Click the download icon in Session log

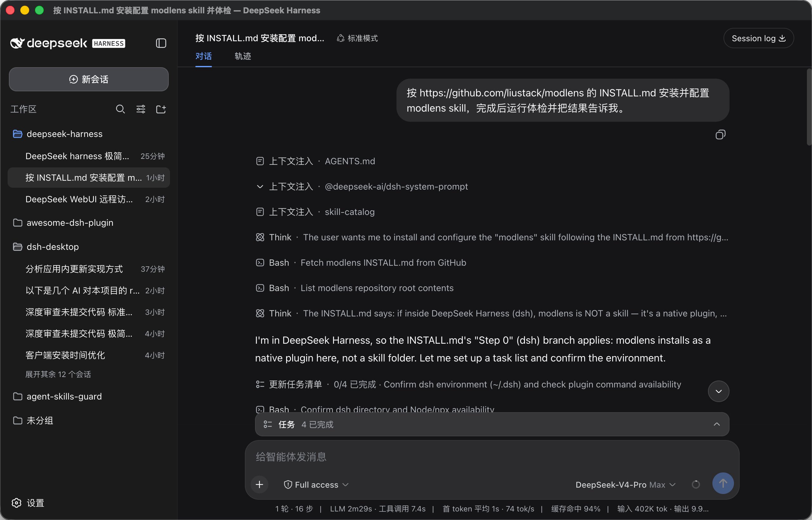(782, 38)
